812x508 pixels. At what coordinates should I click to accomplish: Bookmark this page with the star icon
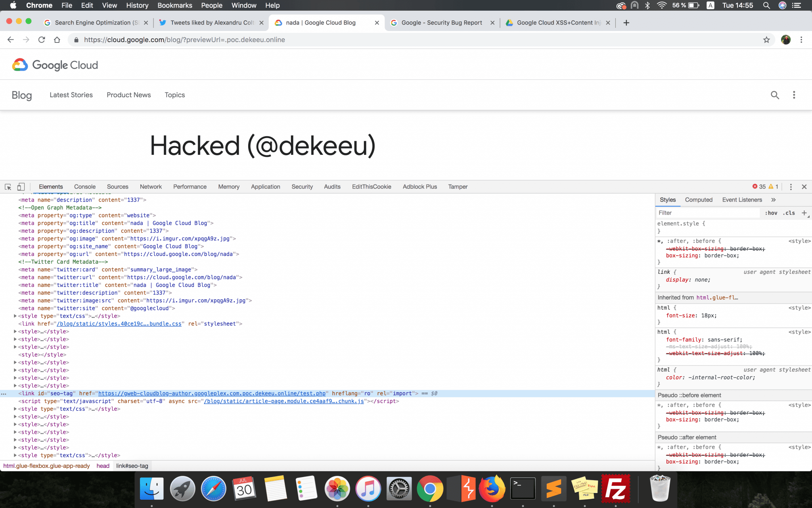(x=766, y=40)
